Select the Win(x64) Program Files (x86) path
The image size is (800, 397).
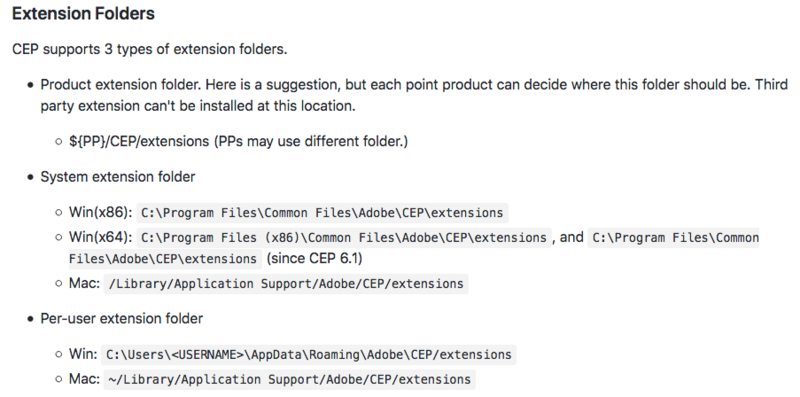[344, 237]
